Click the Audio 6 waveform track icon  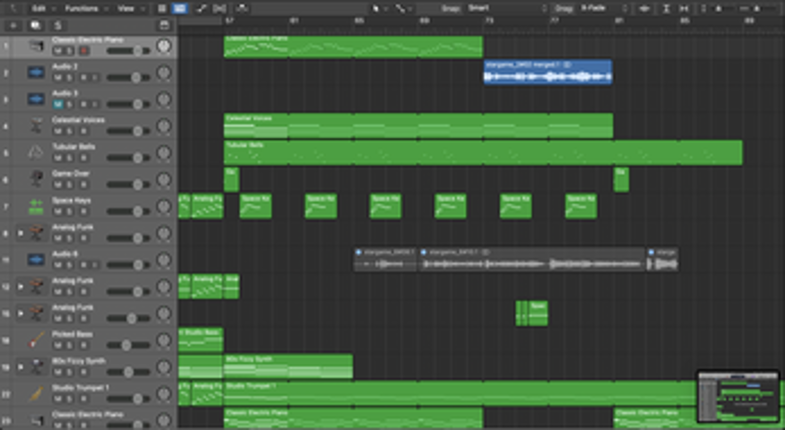coord(36,260)
